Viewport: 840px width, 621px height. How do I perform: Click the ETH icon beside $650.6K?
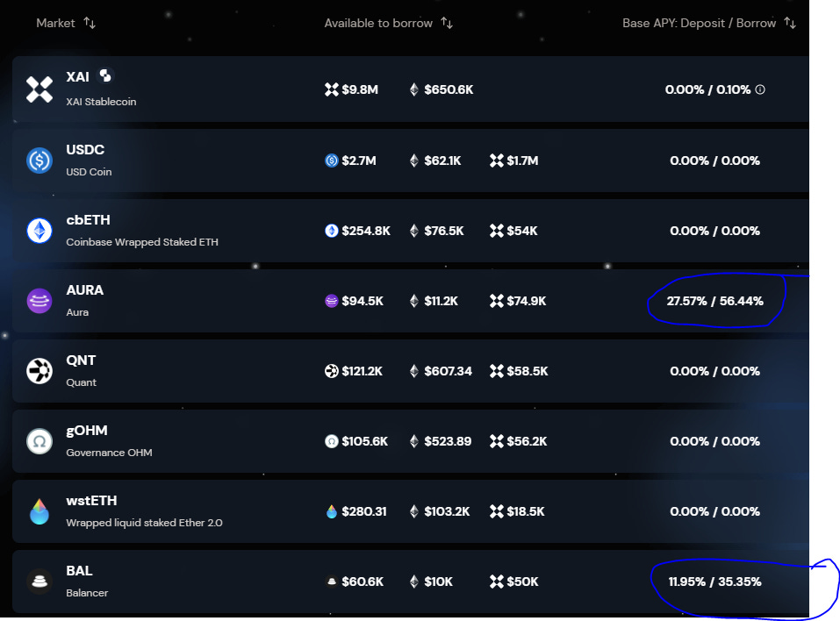click(x=414, y=89)
